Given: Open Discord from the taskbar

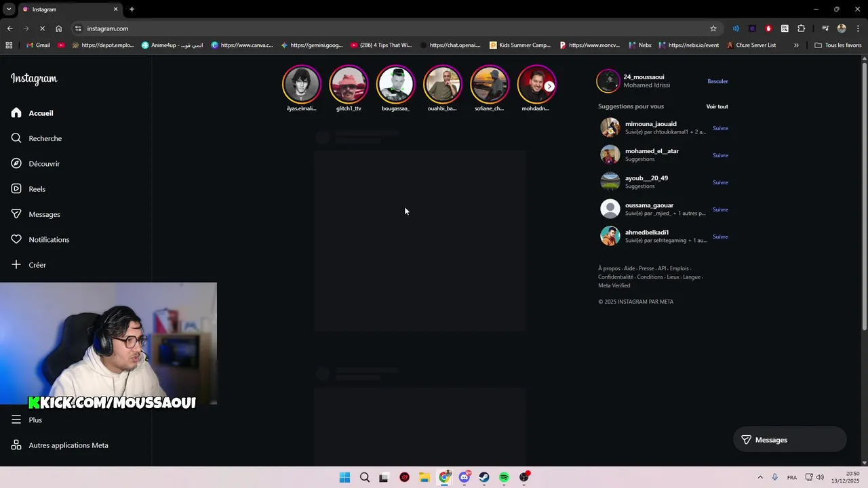Looking at the screenshot, I should (x=464, y=477).
